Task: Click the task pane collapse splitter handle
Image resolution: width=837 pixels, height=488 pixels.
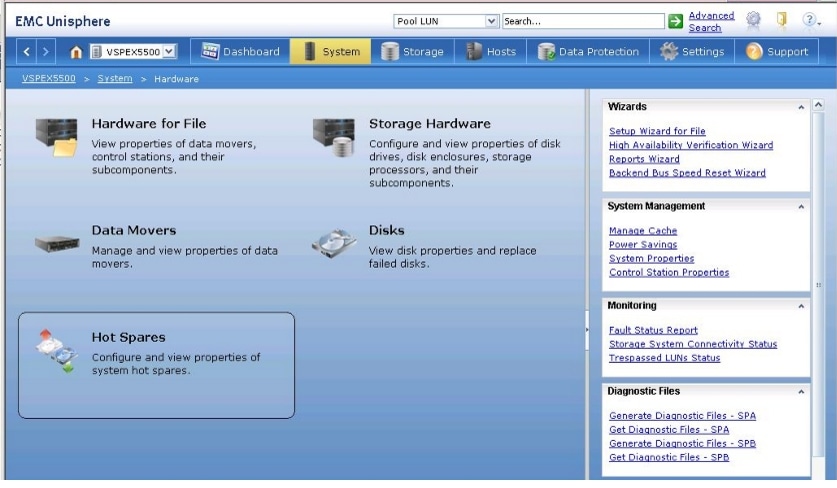Action: coord(587,330)
